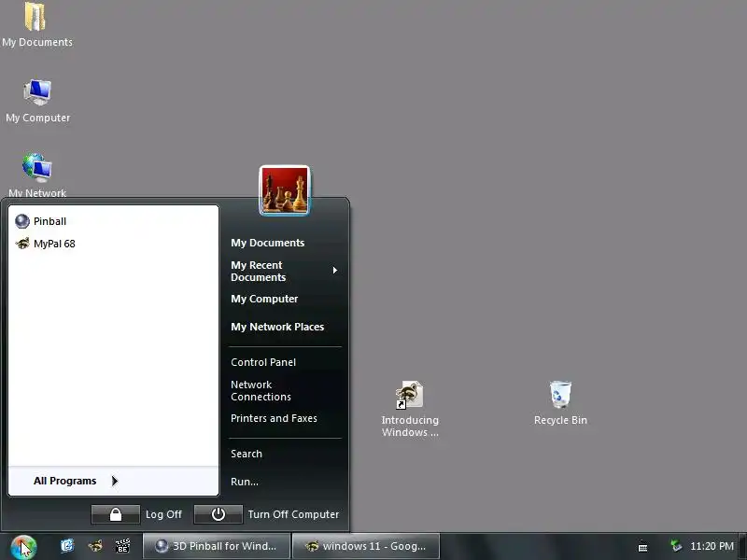Screen dimensions: 747x560
Task: Select the My Computer desktop icon
Action: click(x=37, y=101)
